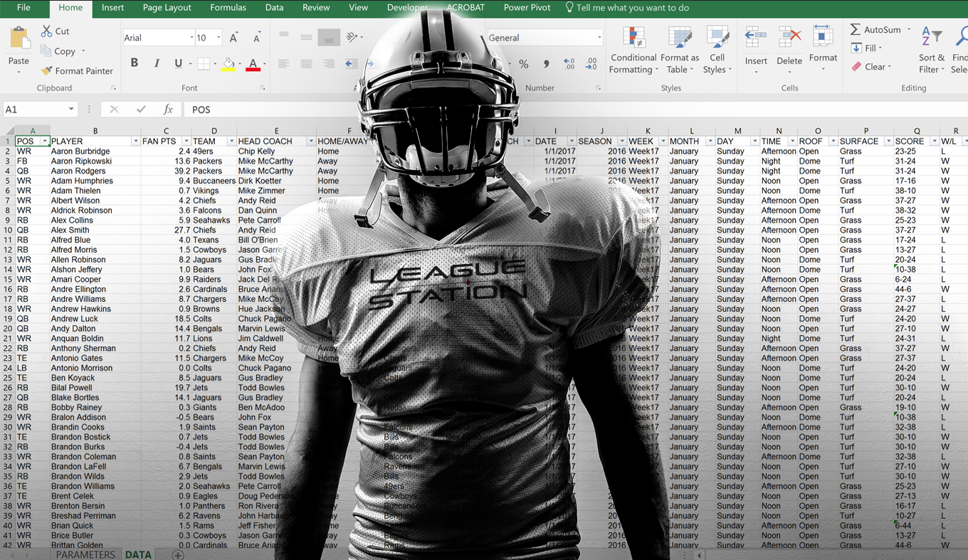This screenshot has width=968, height=560.
Task: Open the TEAM column filter dropdown
Action: click(x=231, y=142)
